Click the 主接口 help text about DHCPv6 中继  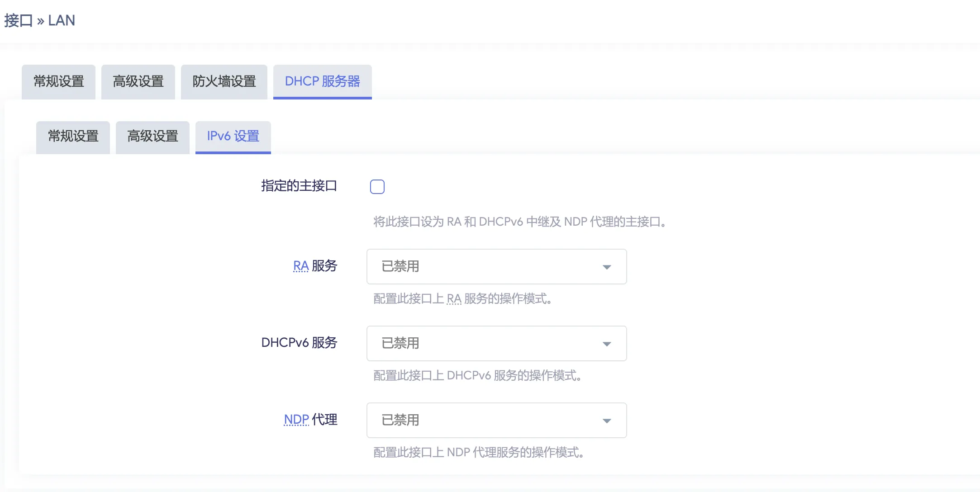pos(519,222)
